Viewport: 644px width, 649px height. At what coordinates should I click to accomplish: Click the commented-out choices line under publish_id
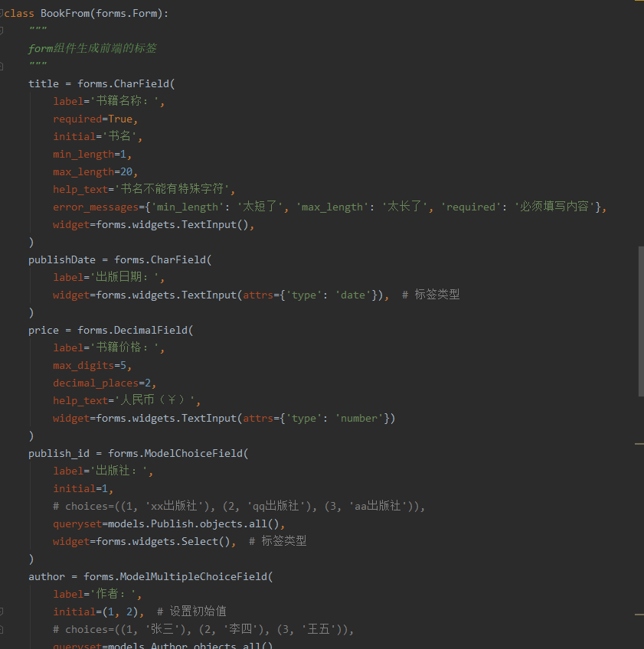tap(191, 506)
